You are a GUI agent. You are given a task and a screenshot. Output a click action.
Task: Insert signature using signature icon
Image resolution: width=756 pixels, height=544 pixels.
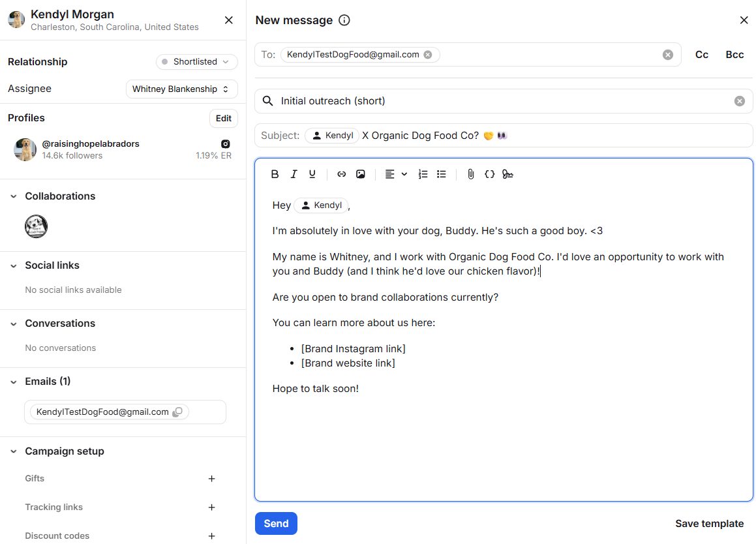[x=507, y=174]
